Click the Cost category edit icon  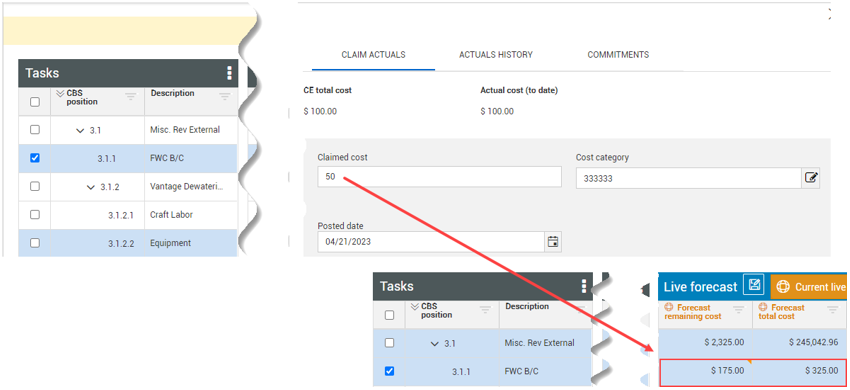point(810,177)
